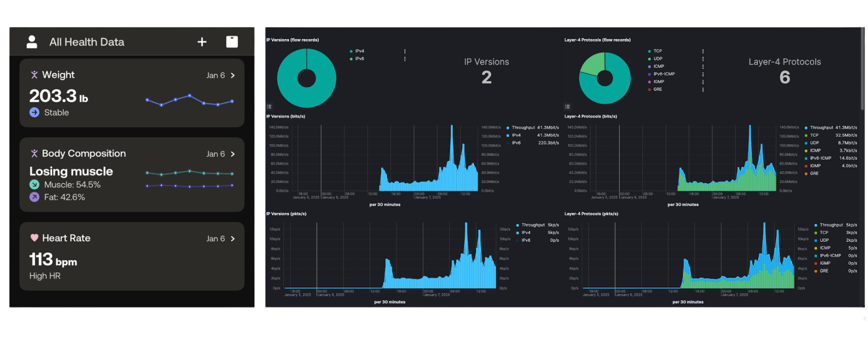The height and width of the screenshot is (338, 868).
Task: Click IP Versions count value 2
Action: [487, 77]
